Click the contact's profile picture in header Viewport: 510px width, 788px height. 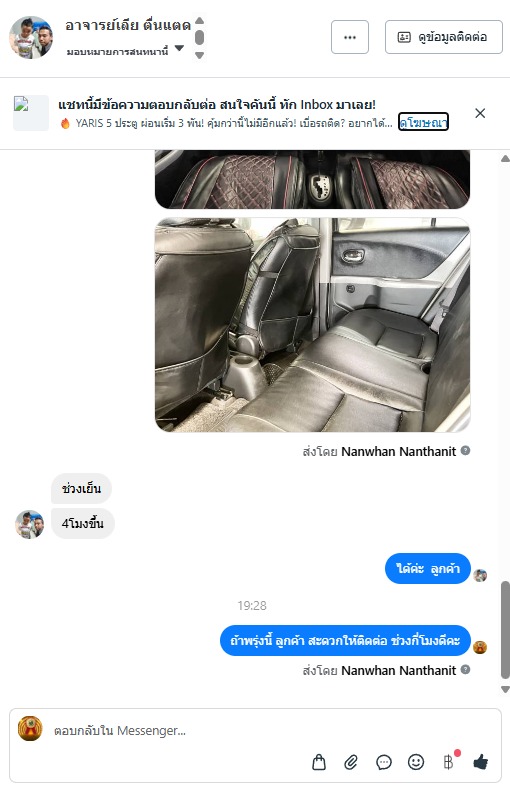tap(31, 37)
